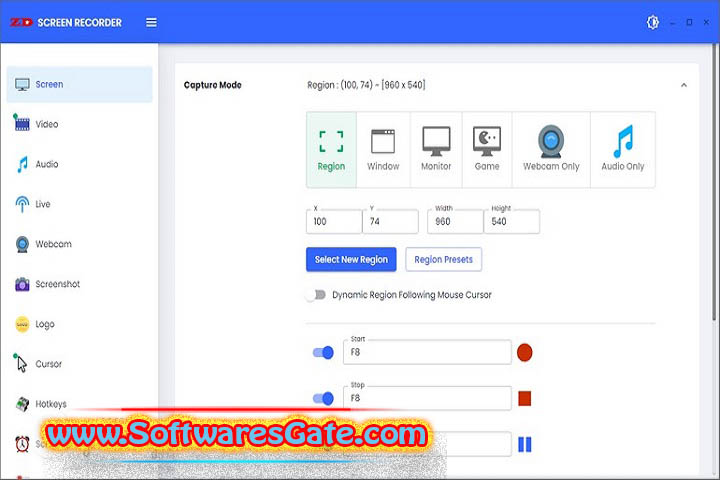Select the Monitor capture mode
720x480 pixels.
tap(436, 149)
